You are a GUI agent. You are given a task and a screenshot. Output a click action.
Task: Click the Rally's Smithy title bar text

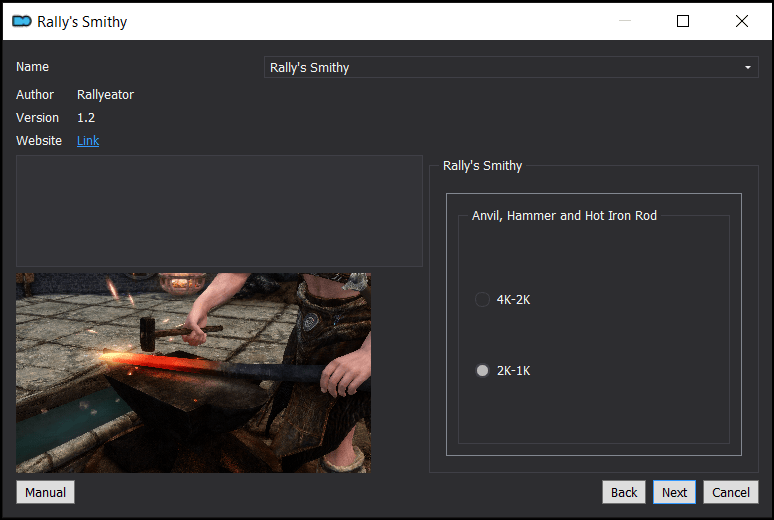[x=82, y=22]
